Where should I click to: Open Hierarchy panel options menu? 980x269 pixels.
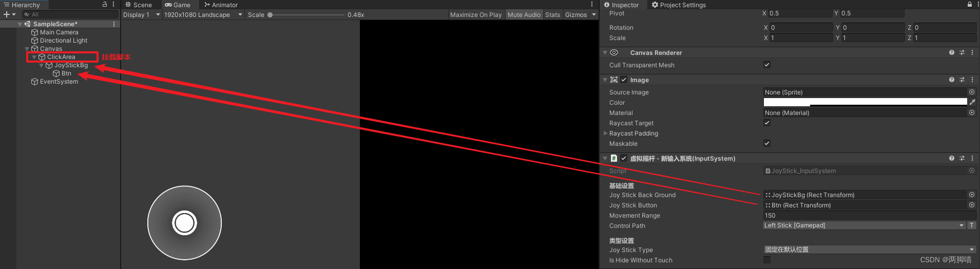[x=113, y=4]
